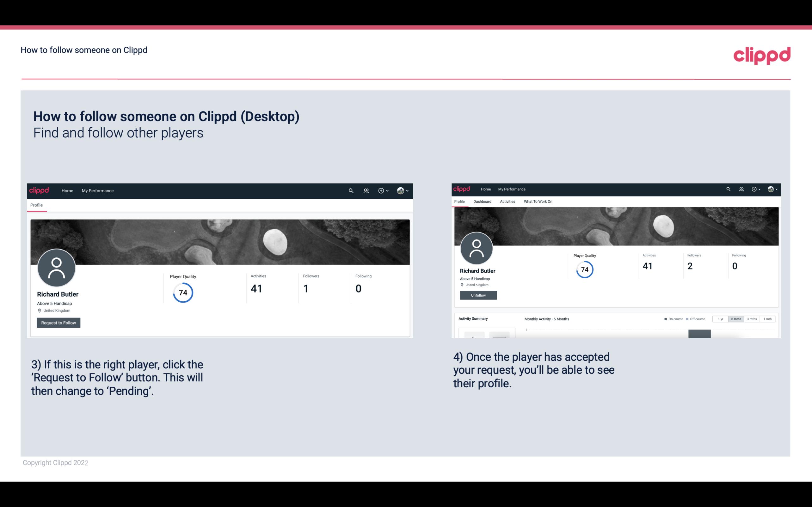Click the 'Unfollow' button on Richard Butler's profile

478,295
